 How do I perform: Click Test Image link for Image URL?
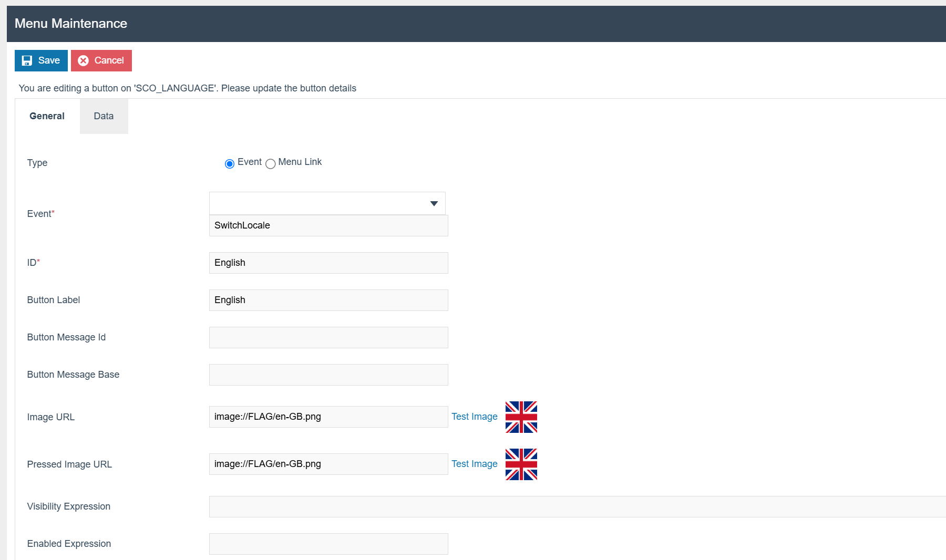(x=474, y=417)
